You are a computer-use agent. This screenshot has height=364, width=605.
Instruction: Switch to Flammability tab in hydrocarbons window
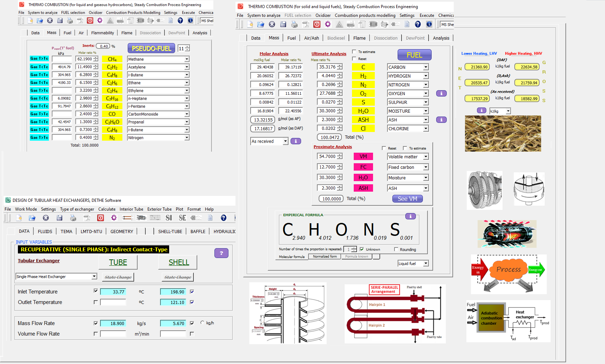(102, 33)
